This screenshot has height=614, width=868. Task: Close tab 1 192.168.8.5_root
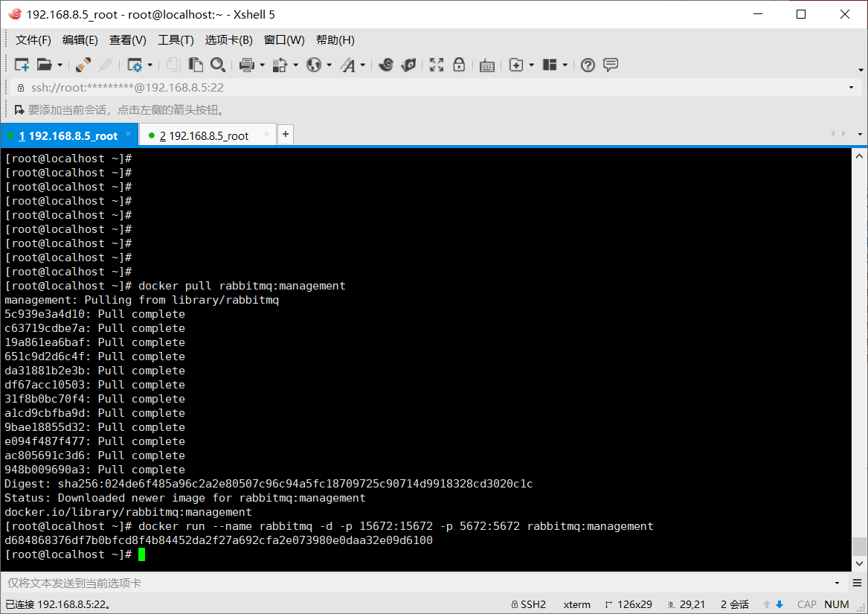click(129, 133)
